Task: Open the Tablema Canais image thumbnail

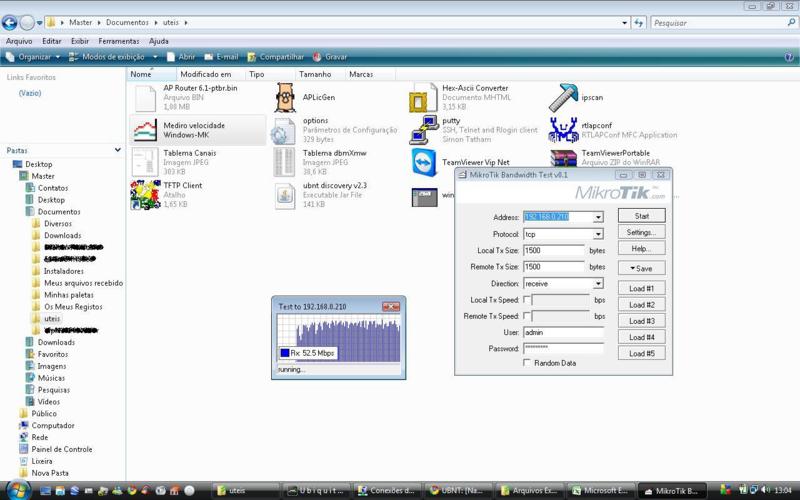Action: pyautogui.click(x=145, y=162)
